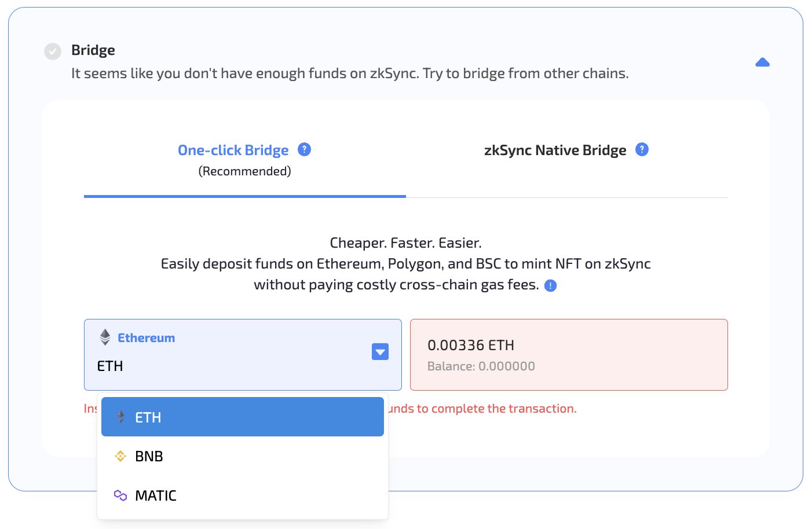Click the BNB diamond icon in the dropdown

click(x=120, y=456)
